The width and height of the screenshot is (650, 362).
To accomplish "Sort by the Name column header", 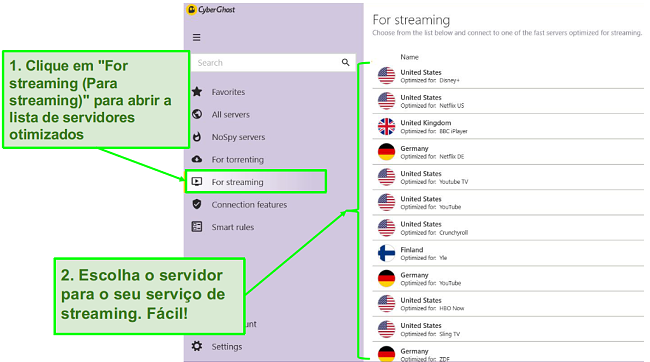I will (x=409, y=57).
